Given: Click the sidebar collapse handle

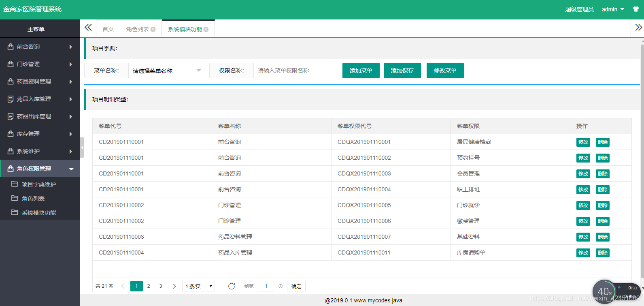Looking at the screenshot, I should [x=82, y=147].
